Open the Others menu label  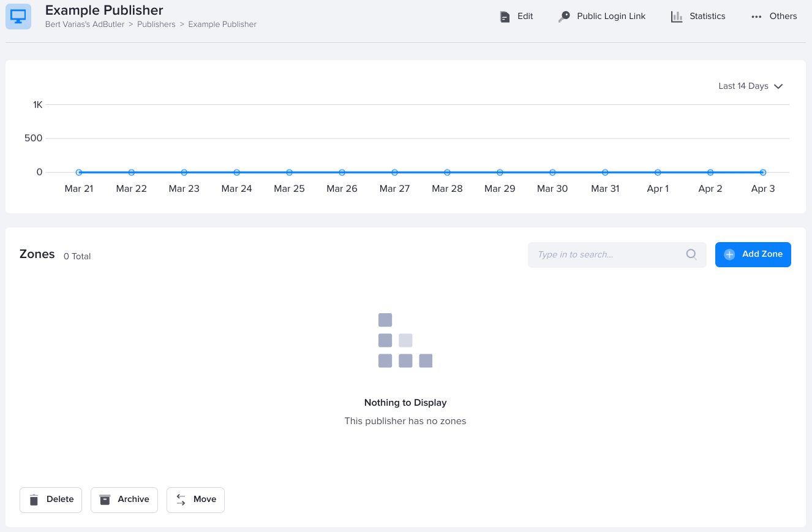[783, 17]
